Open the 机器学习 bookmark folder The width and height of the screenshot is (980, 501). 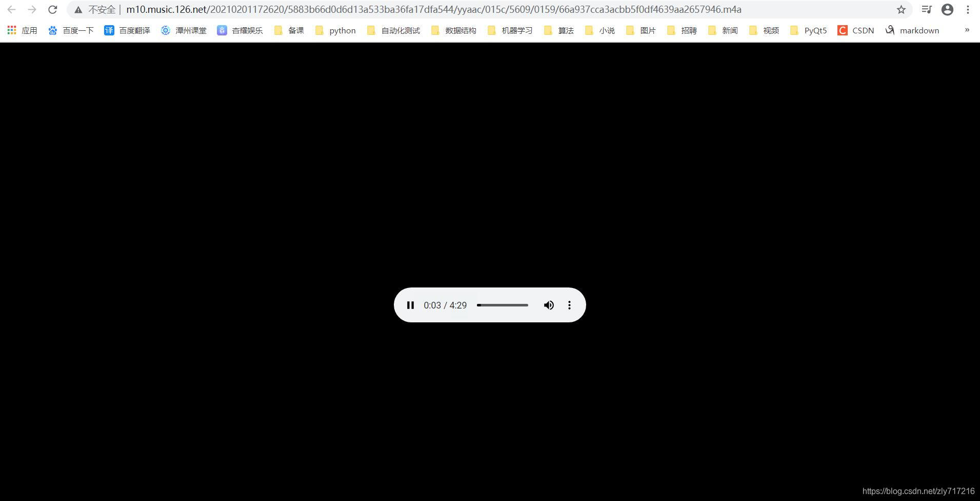pos(510,30)
